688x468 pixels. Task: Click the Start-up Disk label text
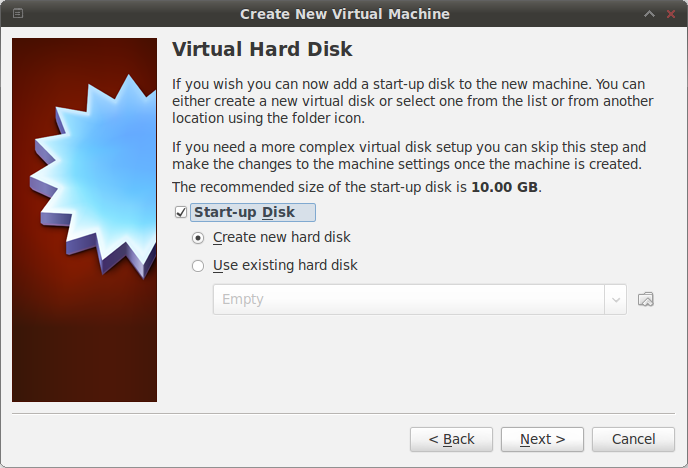244,212
